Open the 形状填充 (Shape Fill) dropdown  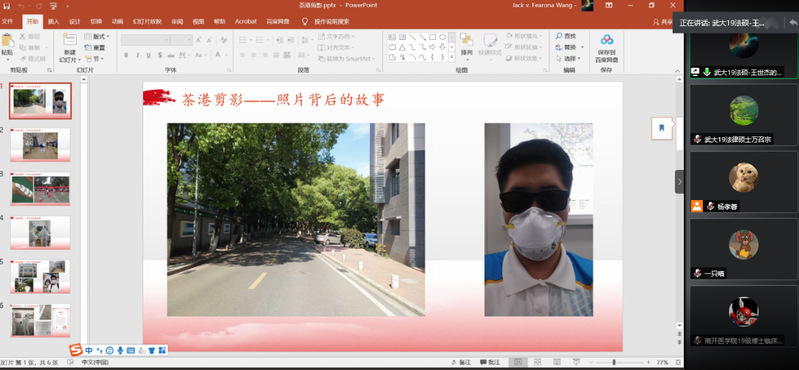click(x=525, y=36)
